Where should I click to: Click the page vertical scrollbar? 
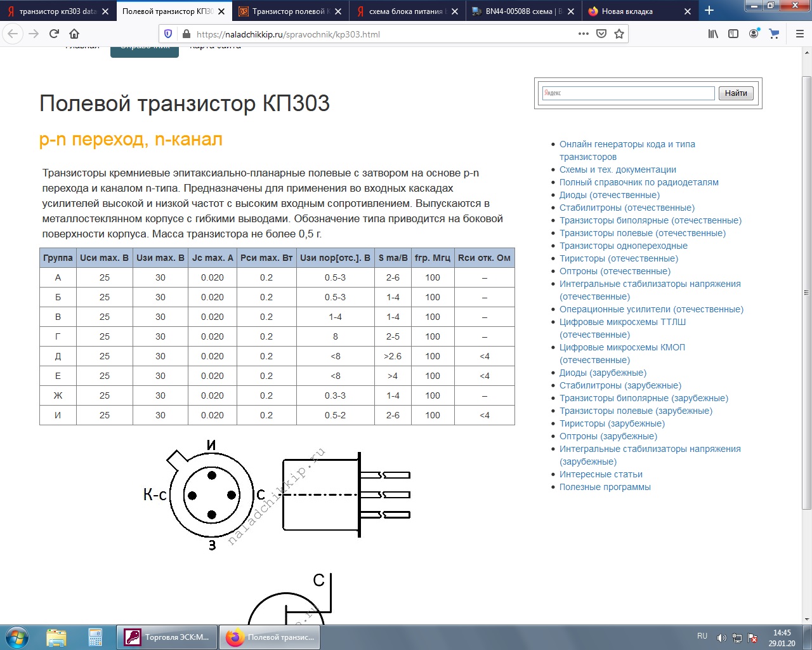[x=806, y=317]
